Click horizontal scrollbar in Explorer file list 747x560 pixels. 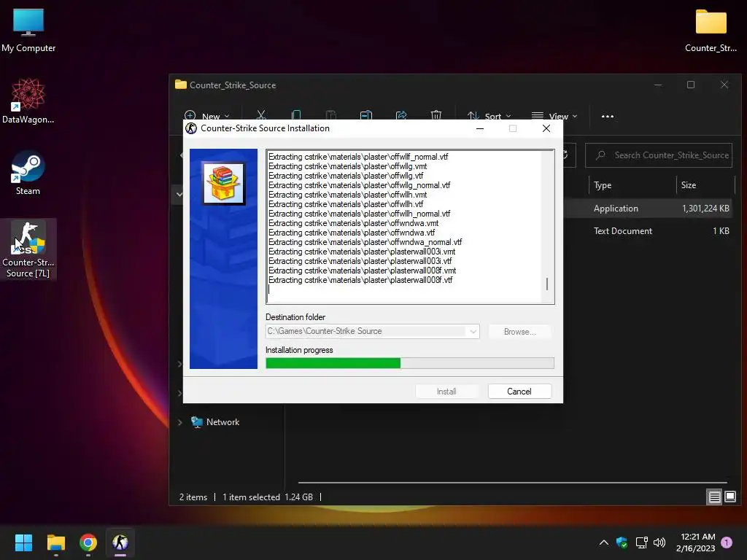(x=513, y=483)
